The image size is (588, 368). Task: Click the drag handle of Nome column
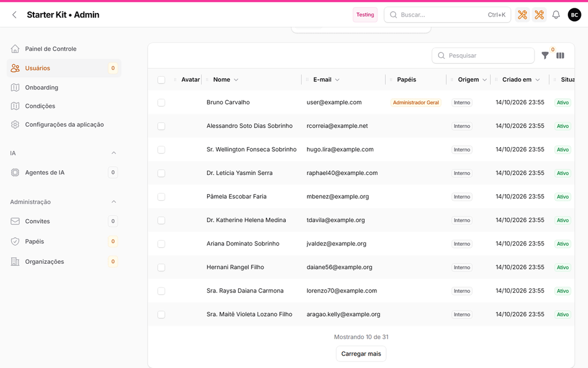(x=207, y=79)
